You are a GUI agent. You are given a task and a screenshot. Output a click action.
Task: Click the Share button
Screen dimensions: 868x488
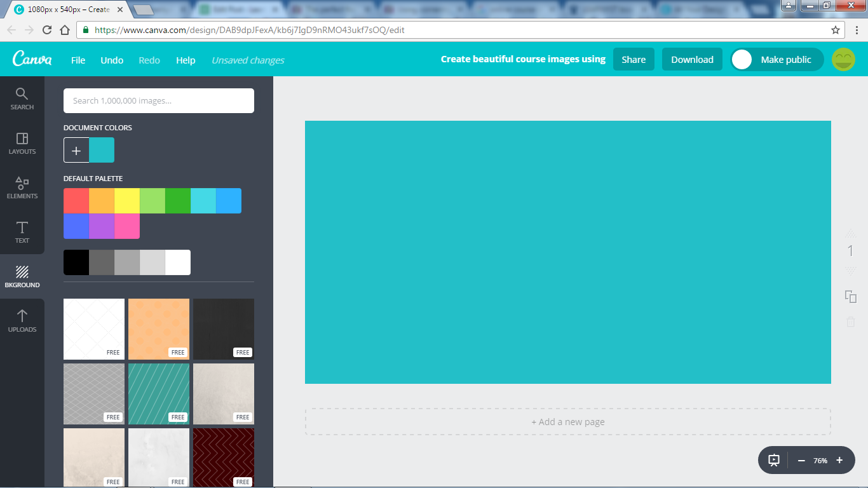tap(634, 59)
